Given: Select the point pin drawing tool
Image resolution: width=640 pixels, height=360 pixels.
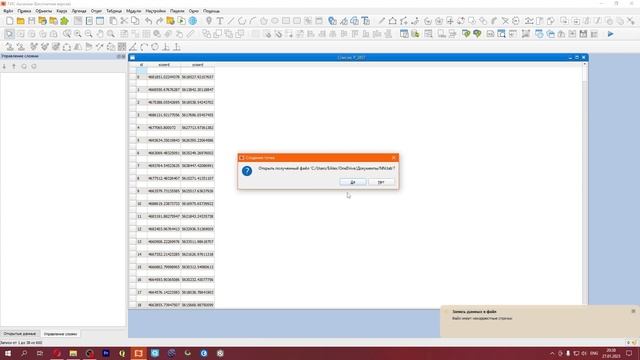Looking at the screenshot, I should (x=209, y=21).
